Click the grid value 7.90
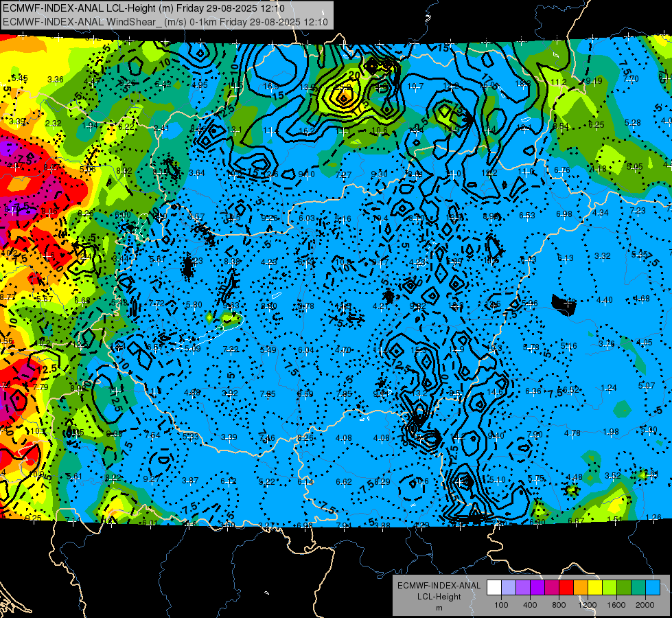This screenshot has height=618, width=672. point(535,435)
